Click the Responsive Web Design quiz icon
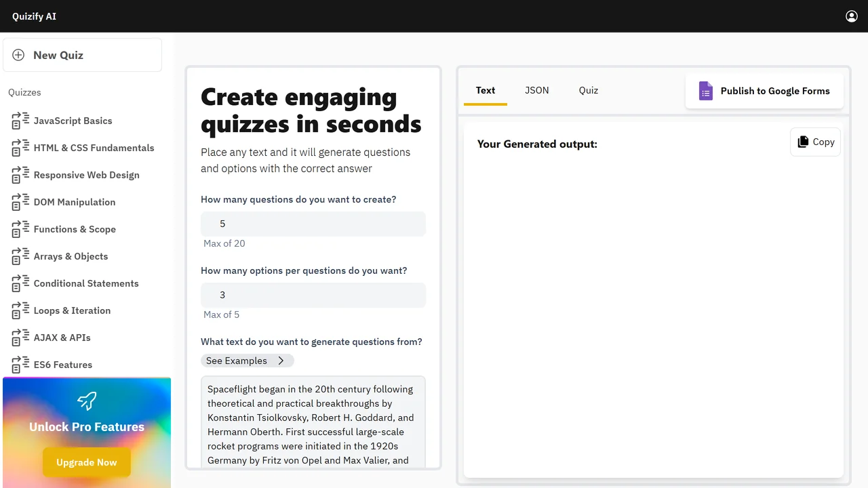The image size is (868, 488). pyautogui.click(x=21, y=175)
